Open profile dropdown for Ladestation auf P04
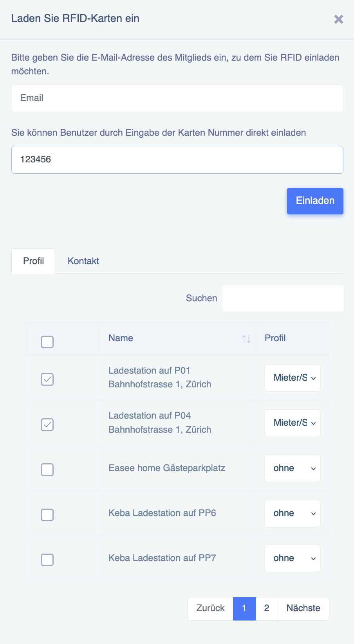The image size is (354, 644). coord(293,423)
